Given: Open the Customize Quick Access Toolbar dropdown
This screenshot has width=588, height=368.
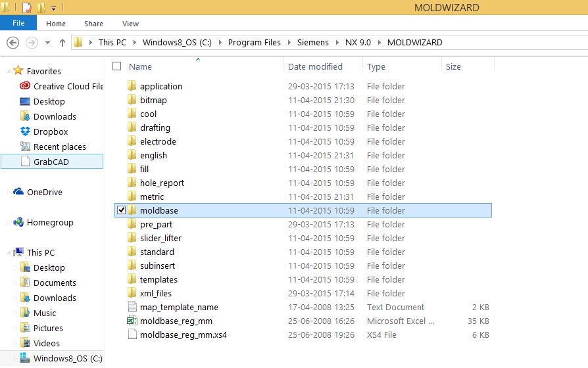Looking at the screenshot, I should (54, 8).
